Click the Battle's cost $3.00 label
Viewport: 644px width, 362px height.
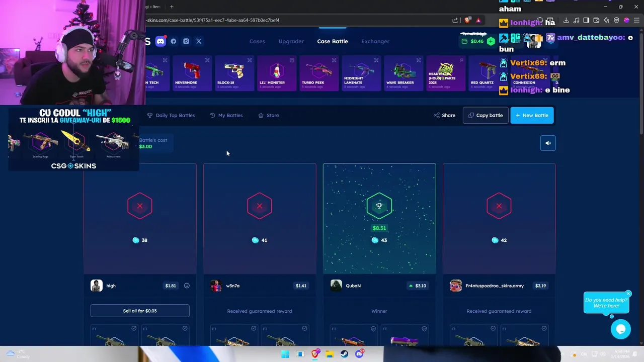click(x=153, y=143)
